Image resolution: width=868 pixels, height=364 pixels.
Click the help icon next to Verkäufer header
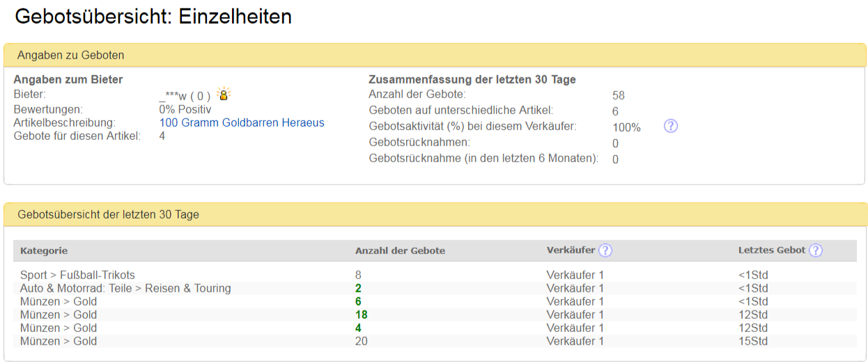click(x=605, y=250)
